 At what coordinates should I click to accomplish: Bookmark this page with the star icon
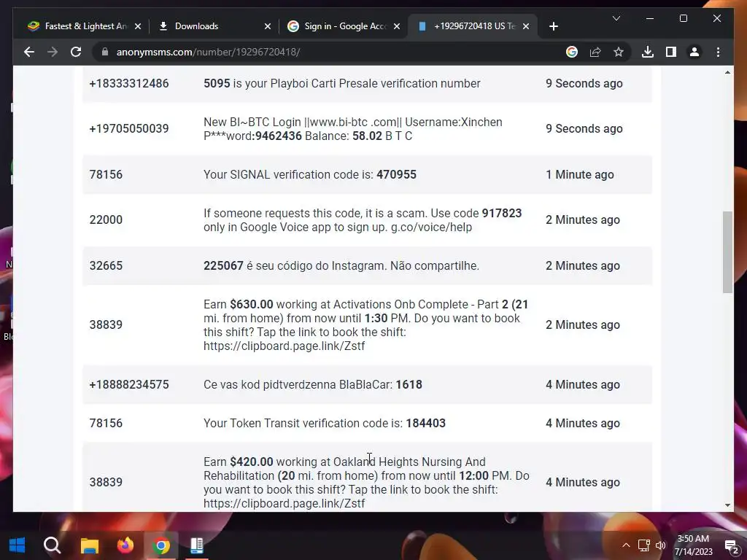pos(619,52)
